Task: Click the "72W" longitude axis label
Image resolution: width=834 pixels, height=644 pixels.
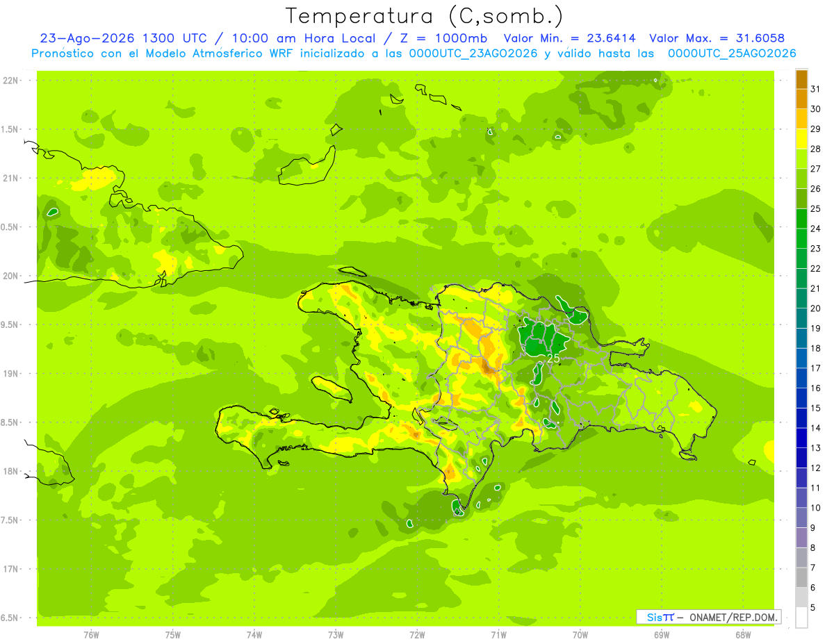Action: tap(417, 635)
